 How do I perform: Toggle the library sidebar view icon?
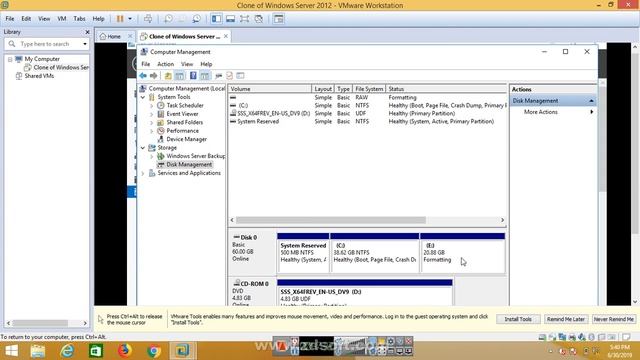216,19
